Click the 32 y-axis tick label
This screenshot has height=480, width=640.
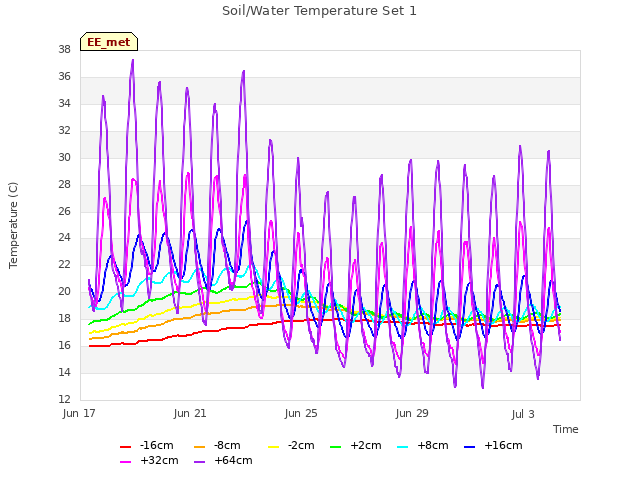click(x=64, y=130)
